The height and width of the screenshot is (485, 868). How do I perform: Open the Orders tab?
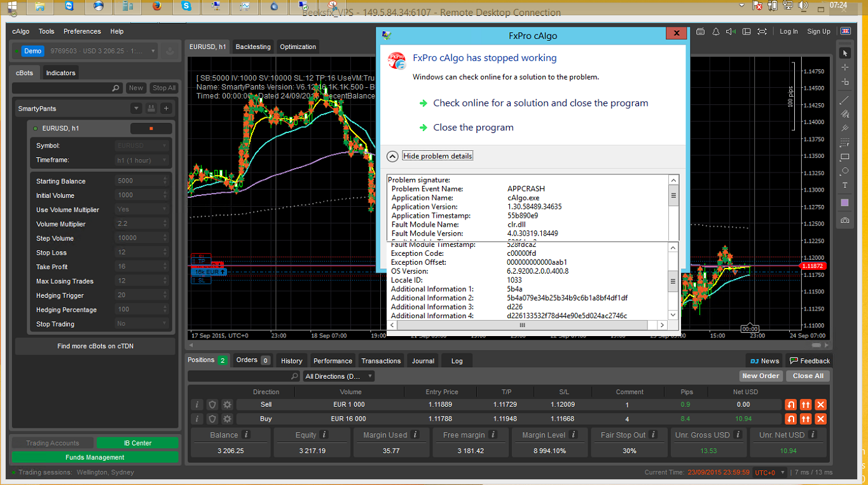click(253, 360)
